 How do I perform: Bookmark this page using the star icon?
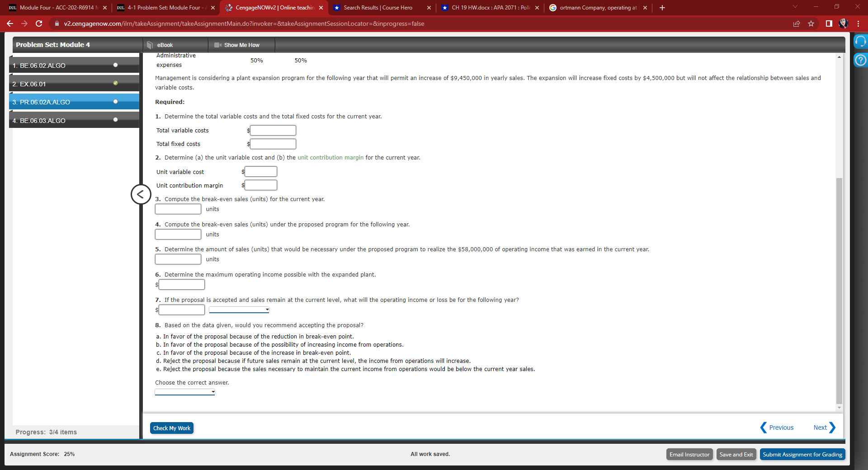point(811,23)
